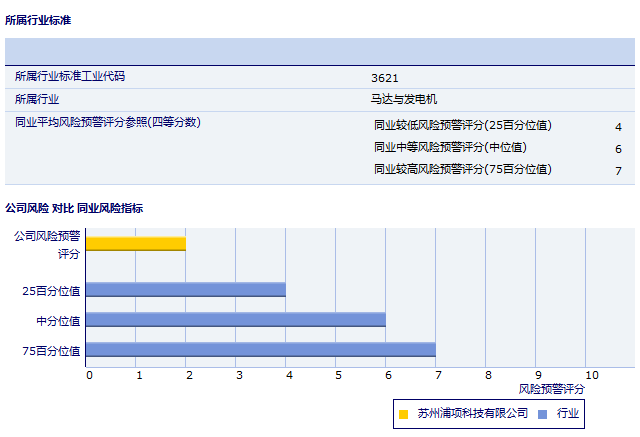Select the 马达与发电机 industry value
Viewport: 640px width, 437px height.
404,99
